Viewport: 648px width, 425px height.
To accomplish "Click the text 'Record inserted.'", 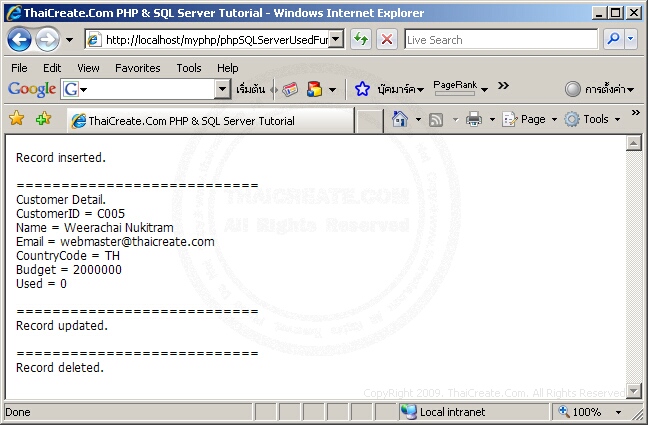I will pyautogui.click(x=61, y=158).
